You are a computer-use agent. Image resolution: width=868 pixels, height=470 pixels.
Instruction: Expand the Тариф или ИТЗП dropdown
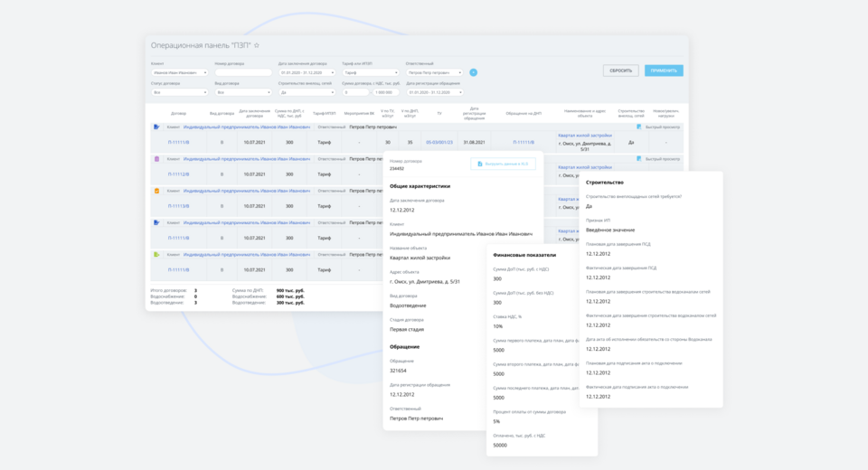[x=369, y=72]
